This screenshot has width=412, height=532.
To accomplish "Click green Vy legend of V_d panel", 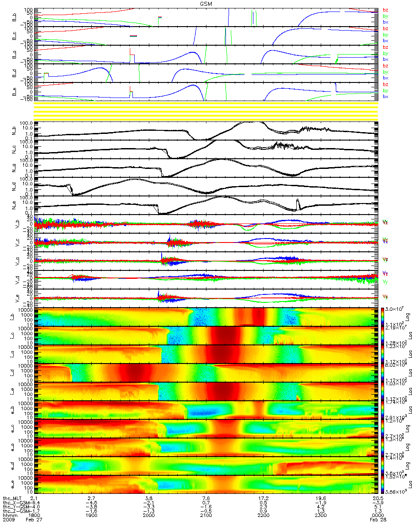I will pyautogui.click(x=385, y=282).
